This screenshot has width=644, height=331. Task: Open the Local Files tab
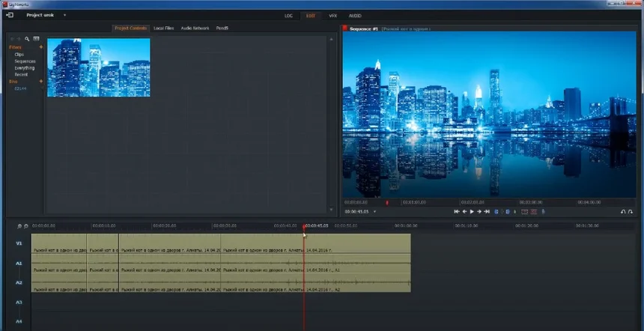click(164, 28)
